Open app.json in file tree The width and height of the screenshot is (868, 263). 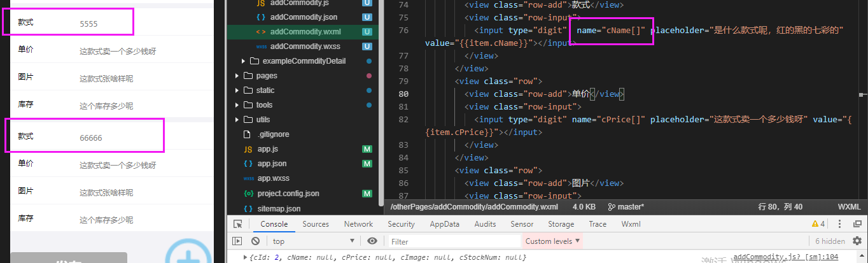[272, 164]
